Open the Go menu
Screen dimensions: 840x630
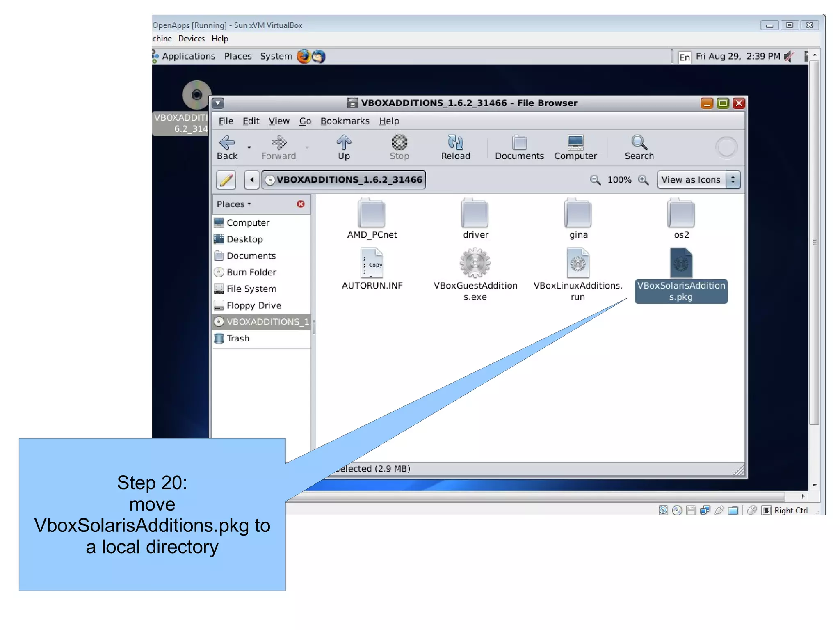[x=305, y=121]
